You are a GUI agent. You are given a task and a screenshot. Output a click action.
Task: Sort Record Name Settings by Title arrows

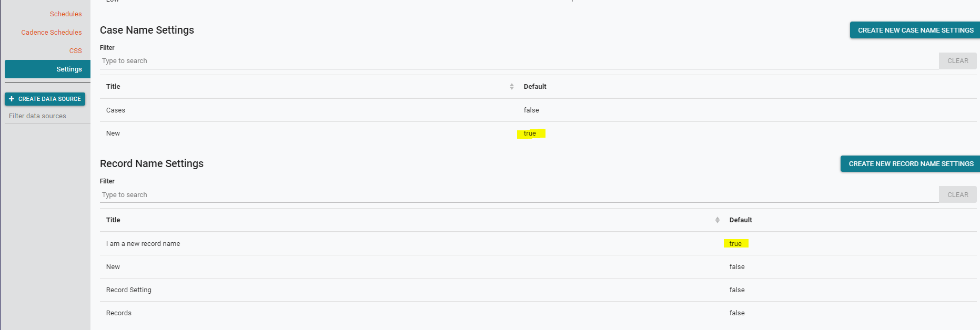717,220
